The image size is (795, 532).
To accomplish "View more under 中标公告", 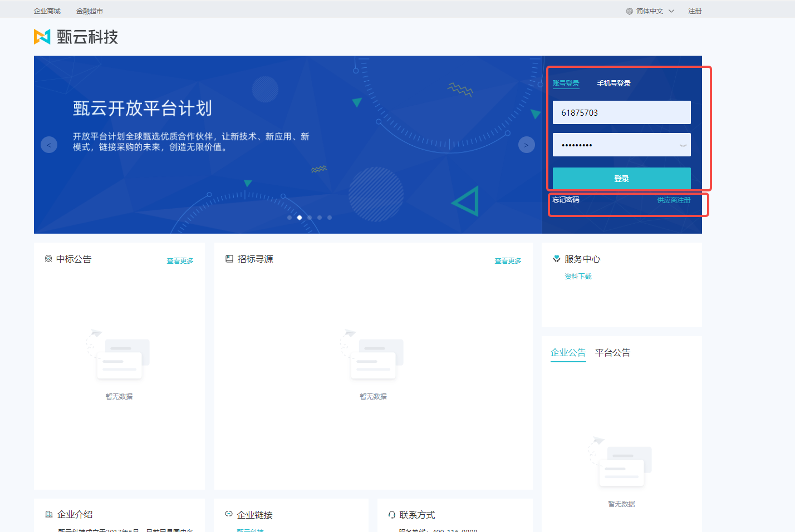I will (180, 261).
